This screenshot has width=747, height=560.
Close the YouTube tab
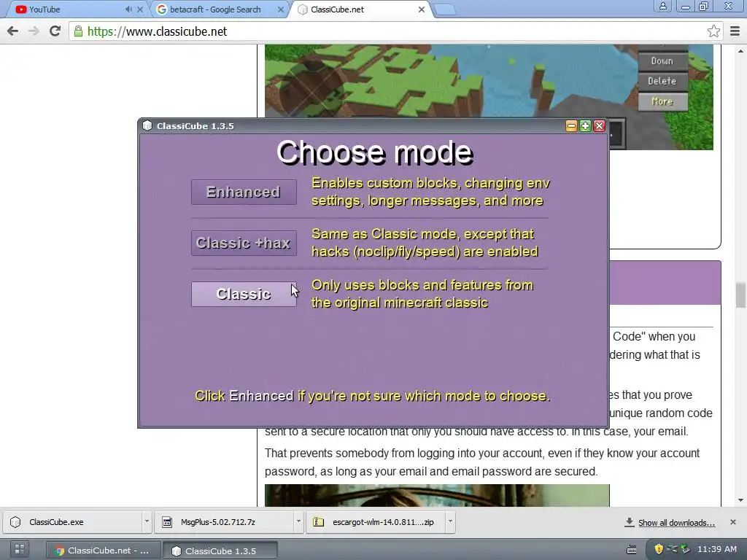point(139,9)
